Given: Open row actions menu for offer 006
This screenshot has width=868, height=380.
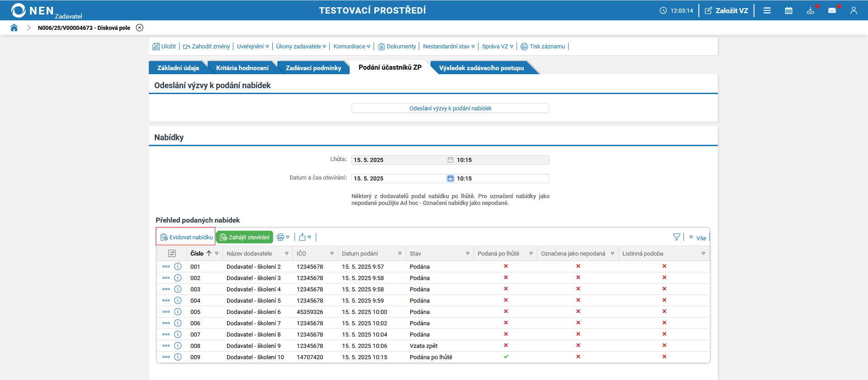Looking at the screenshot, I should (x=166, y=323).
